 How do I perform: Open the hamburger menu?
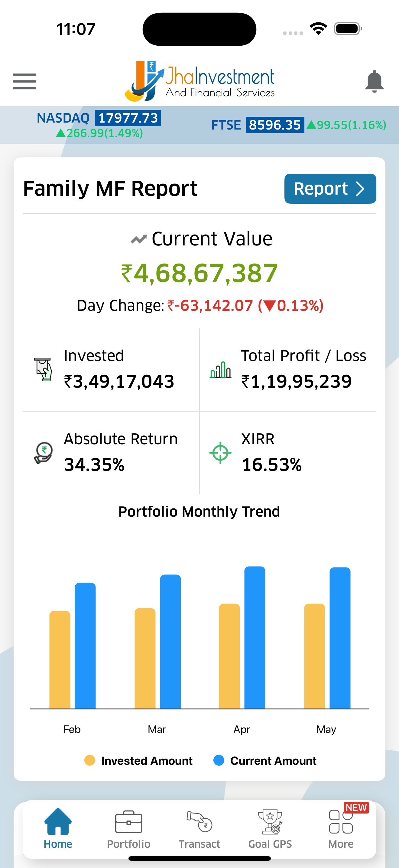pos(24,81)
